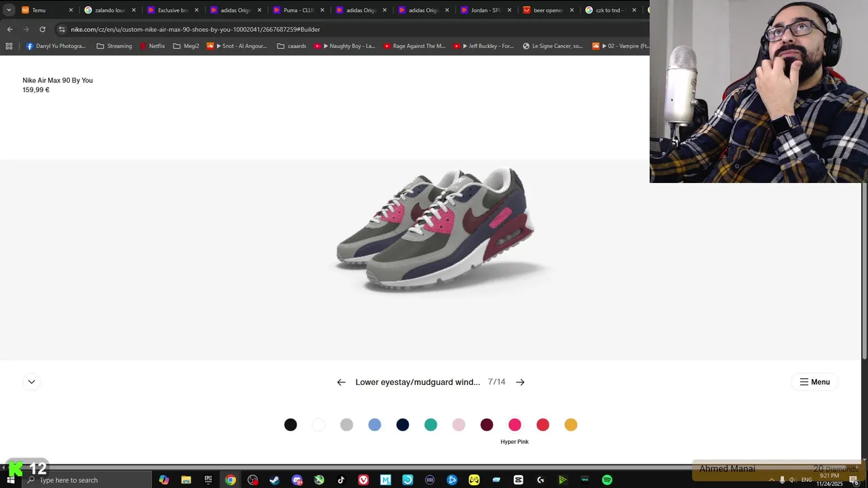This screenshot has height=488, width=868.
Task: Open the Windows notification center
Action: pos(854,480)
